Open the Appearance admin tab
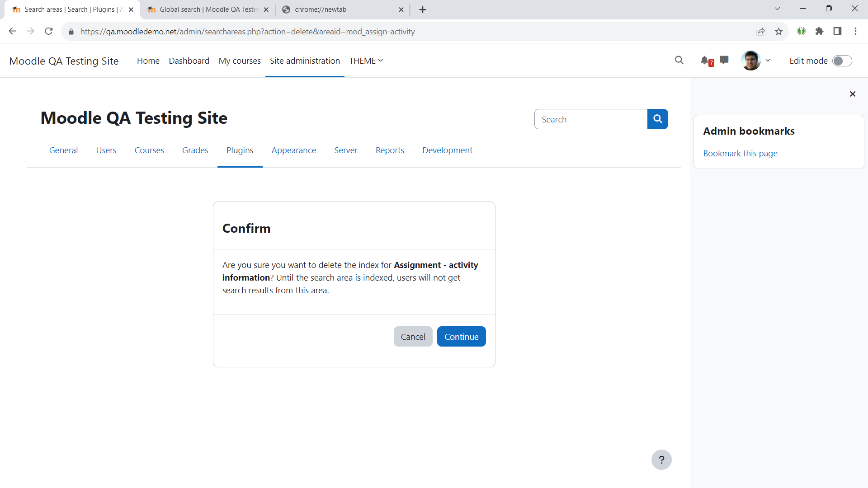868x488 pixels. click(294, 150)
